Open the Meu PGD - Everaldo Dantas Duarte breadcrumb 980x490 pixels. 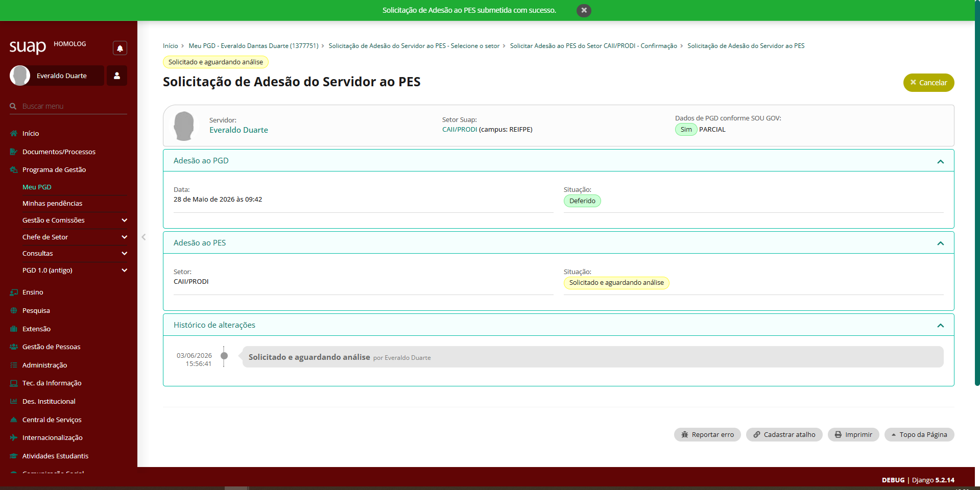253,46
